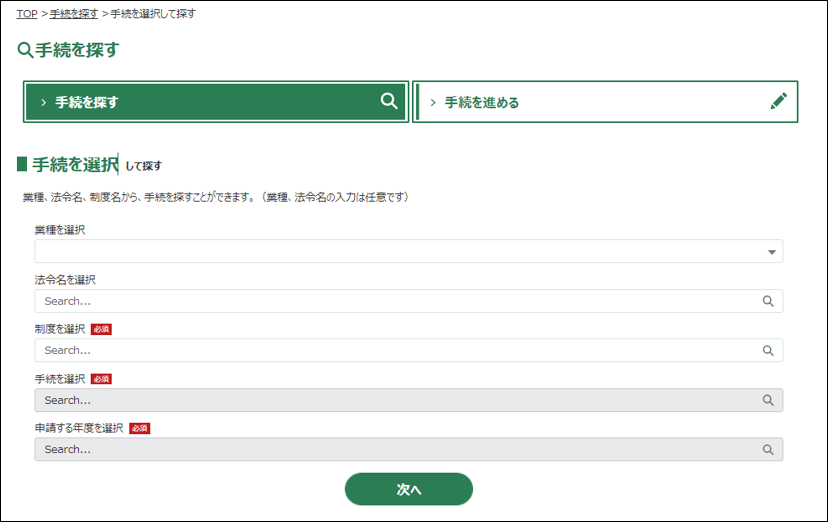
Task: Click the search icon in the 申請する年度を選択 field
Action: pos(768,449)
